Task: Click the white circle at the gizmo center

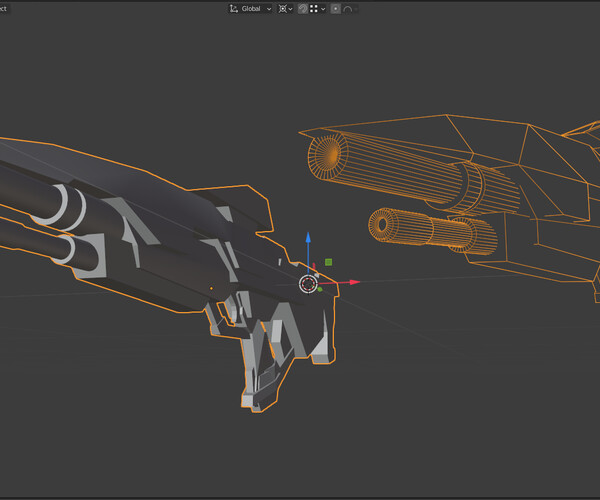Action: coord(308,284)
